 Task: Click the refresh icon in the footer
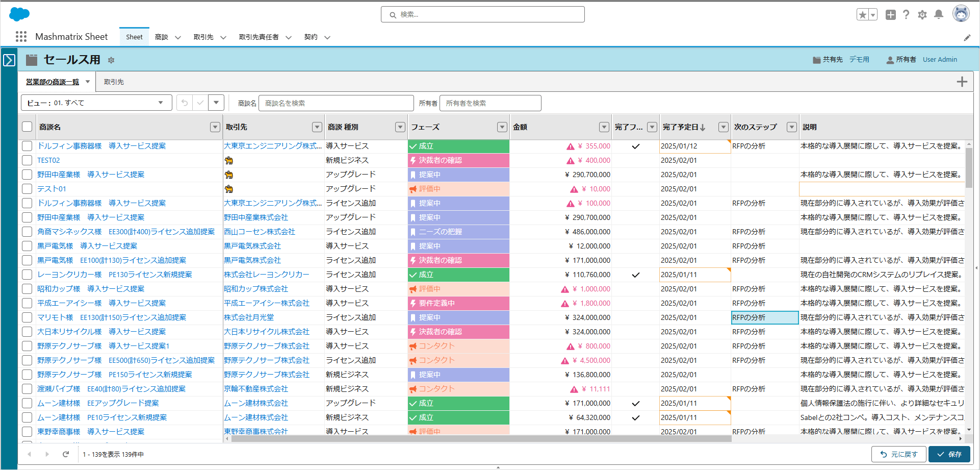66,454
